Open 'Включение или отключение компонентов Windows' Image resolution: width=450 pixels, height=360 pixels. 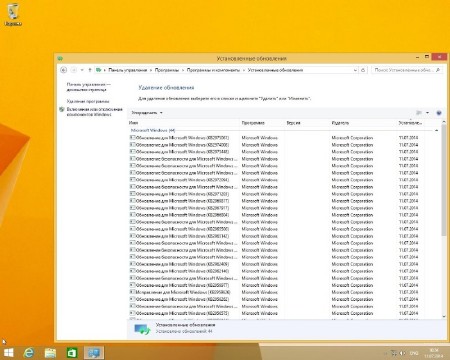click(94, 112)
